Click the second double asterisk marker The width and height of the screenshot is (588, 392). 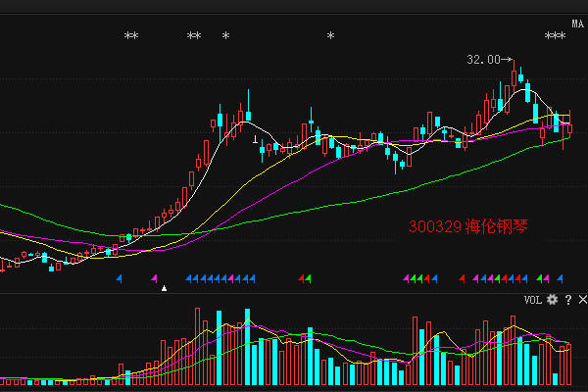point(194,37)
